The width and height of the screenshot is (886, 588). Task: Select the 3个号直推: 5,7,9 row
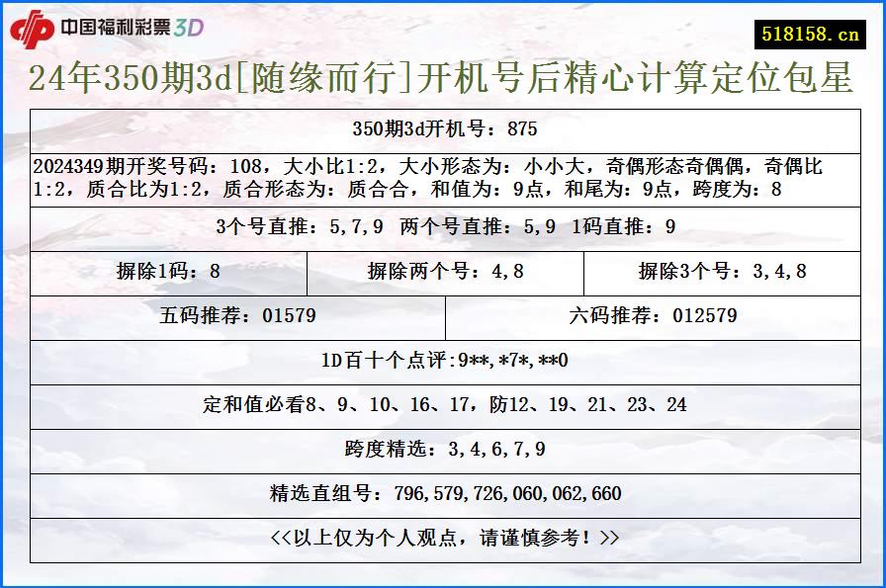pos(443,224)
